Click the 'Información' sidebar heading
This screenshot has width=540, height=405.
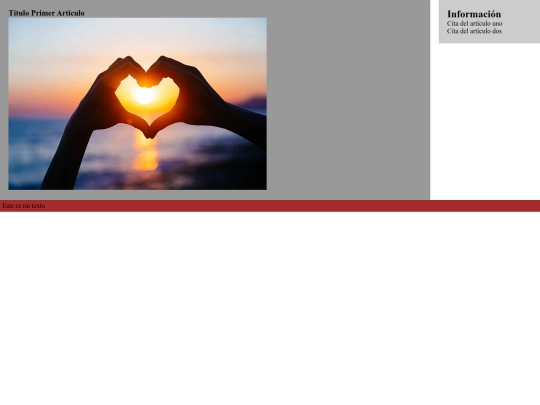474,14
